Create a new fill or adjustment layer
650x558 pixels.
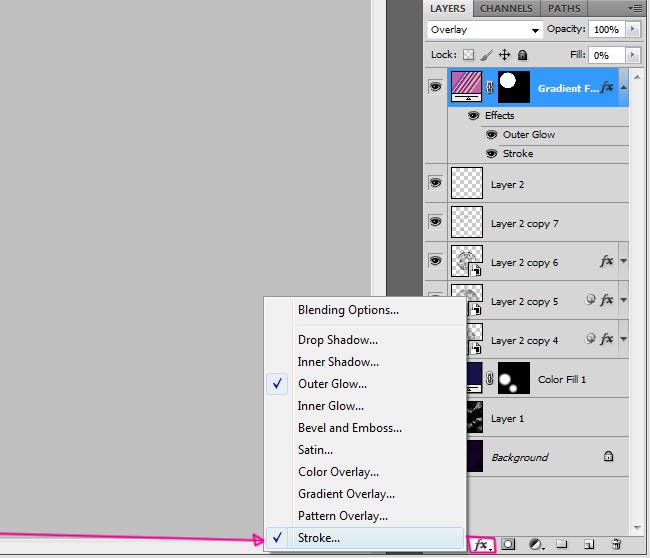click(x=536, y=545)
